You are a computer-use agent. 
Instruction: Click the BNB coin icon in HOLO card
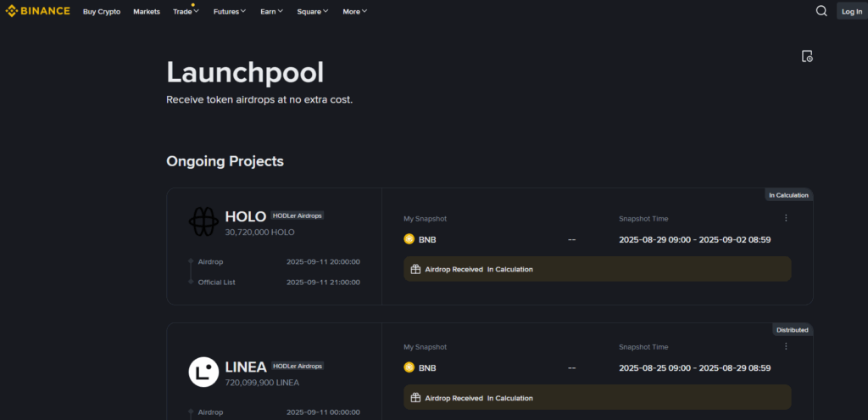coord(409,239)
